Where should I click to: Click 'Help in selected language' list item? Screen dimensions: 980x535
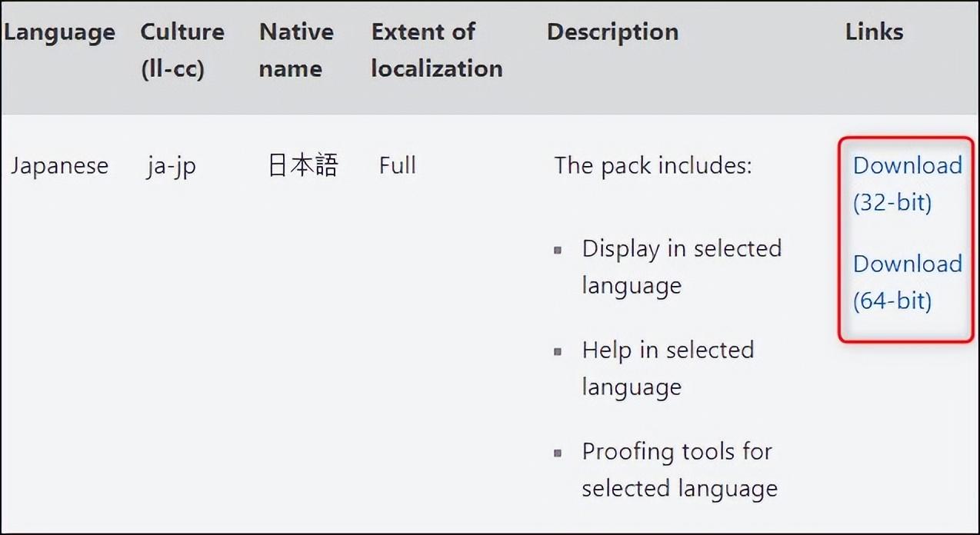pos(667,368)
